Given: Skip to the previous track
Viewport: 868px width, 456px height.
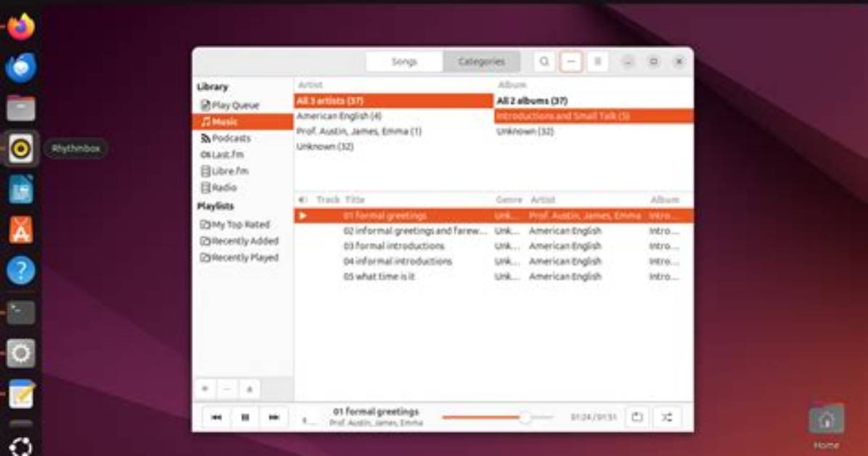Looking at the screenshot, I should click(x=216, y=418).
